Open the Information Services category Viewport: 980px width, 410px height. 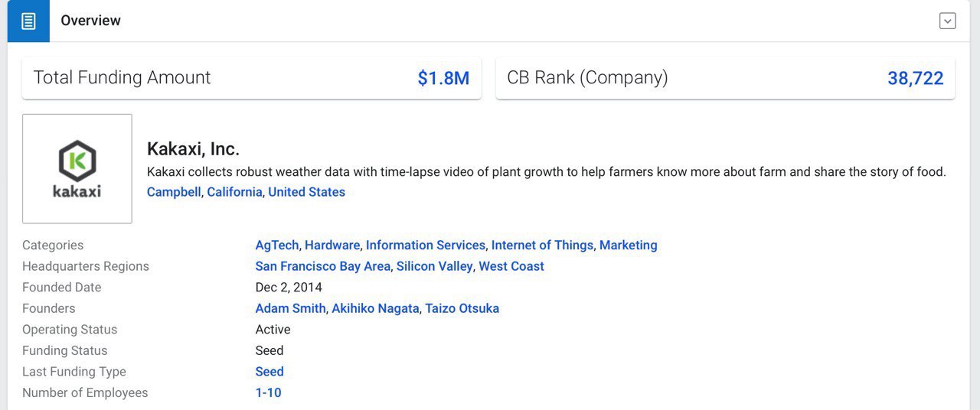point(426,246)
